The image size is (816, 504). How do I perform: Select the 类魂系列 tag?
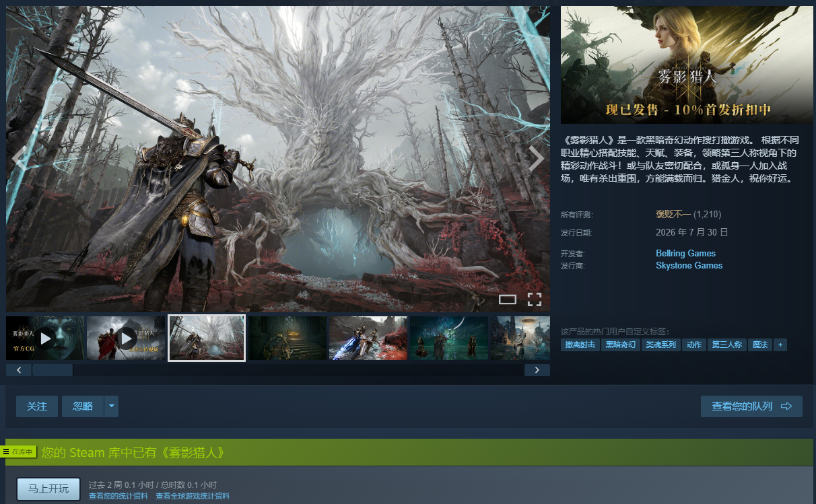coord(660,345)
